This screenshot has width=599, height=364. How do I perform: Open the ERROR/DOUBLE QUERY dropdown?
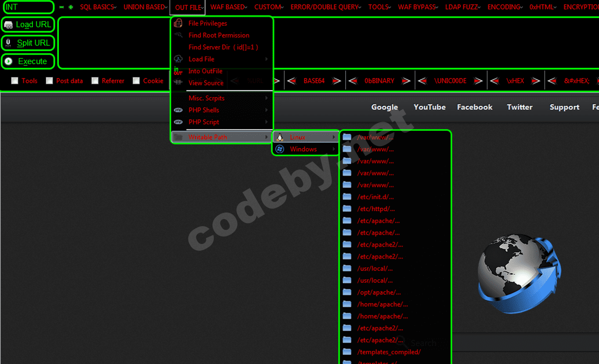[x=326, y=7]
